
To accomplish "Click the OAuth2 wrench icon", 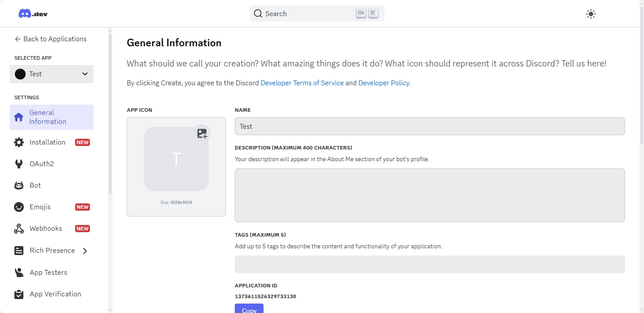I will pos(19,164).
